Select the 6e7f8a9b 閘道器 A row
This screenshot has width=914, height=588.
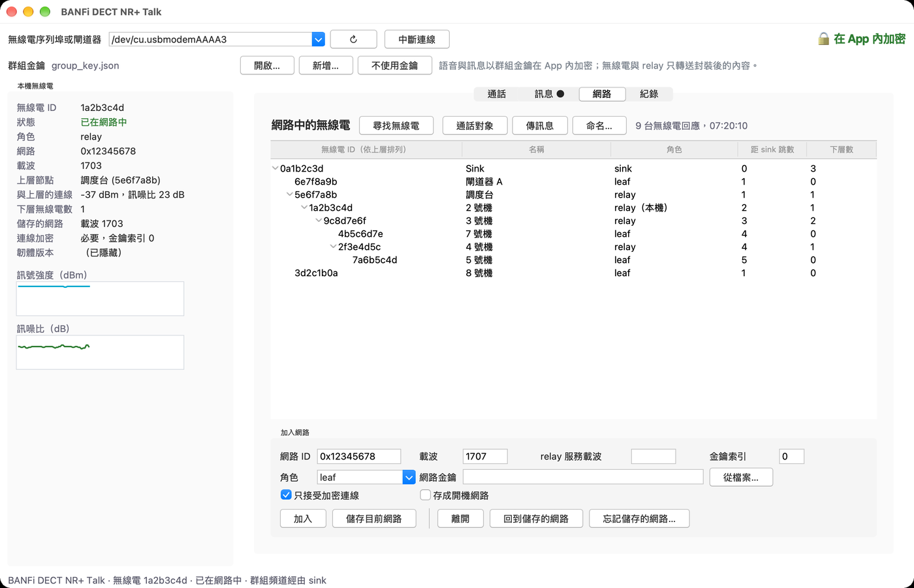tap(573, 181)
